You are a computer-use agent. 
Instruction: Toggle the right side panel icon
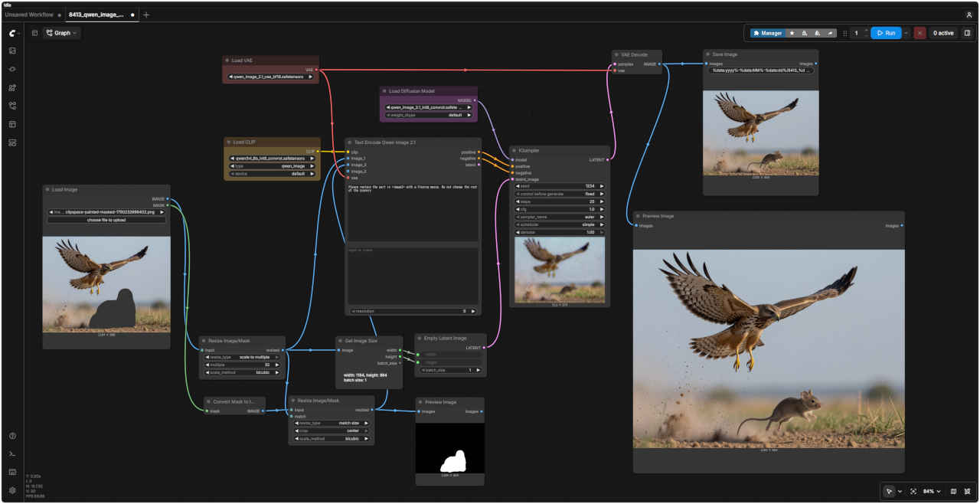(967, 33)
